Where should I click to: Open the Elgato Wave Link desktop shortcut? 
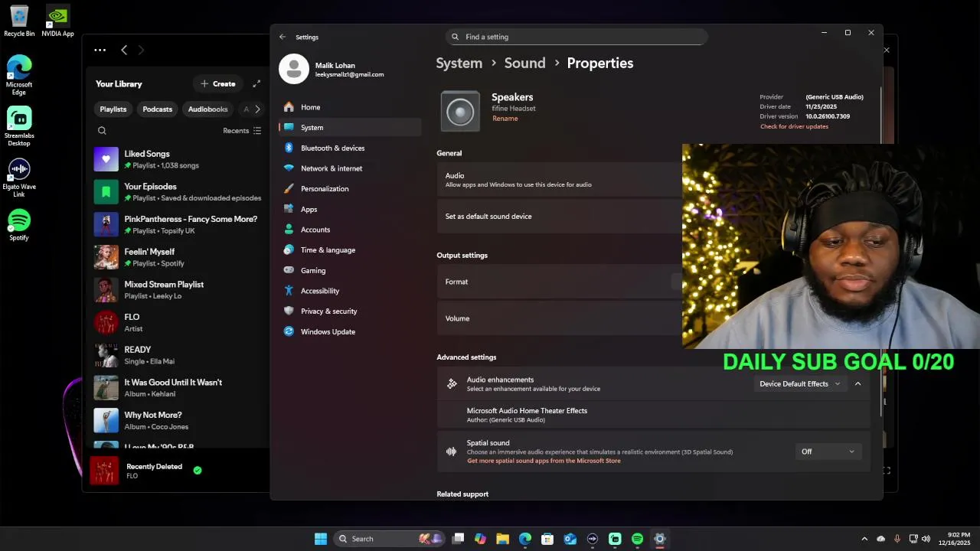tap(19, 178)
